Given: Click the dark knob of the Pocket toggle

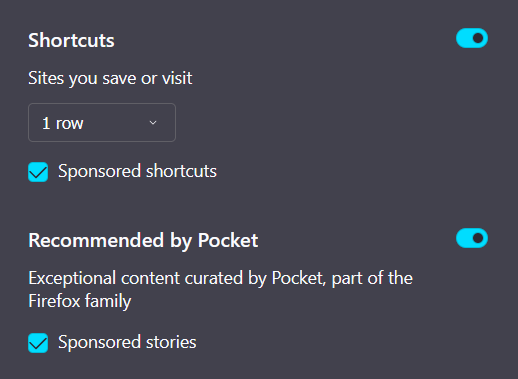Looking at the screenshot, I should click(x=478, y=238).
